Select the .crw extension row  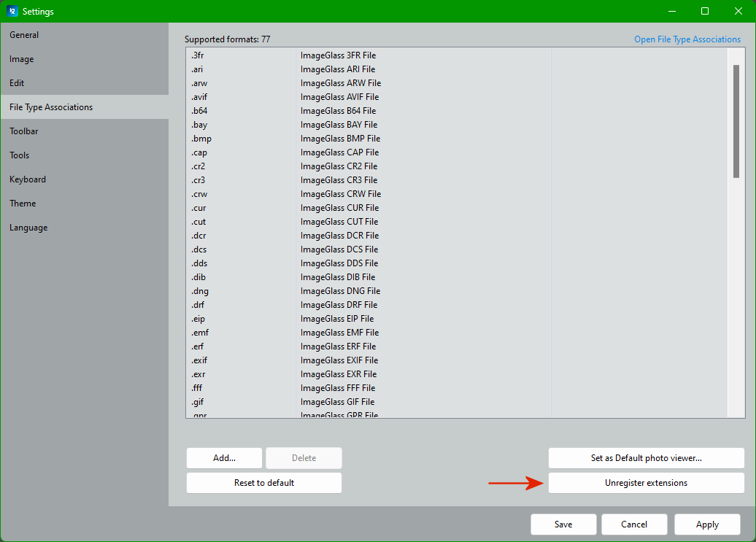click(x=456, y=194)
